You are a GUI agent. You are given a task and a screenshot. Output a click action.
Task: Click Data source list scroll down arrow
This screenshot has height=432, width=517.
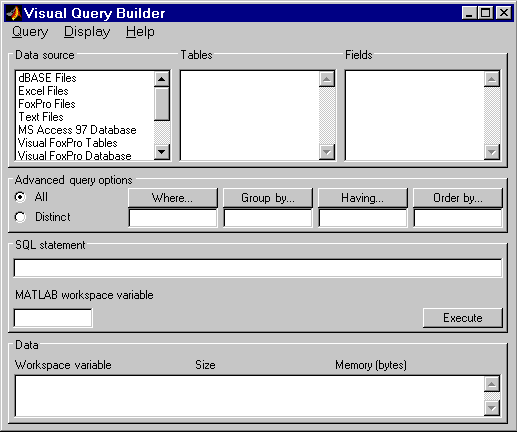pyautogui.click(x=162, y=152)
